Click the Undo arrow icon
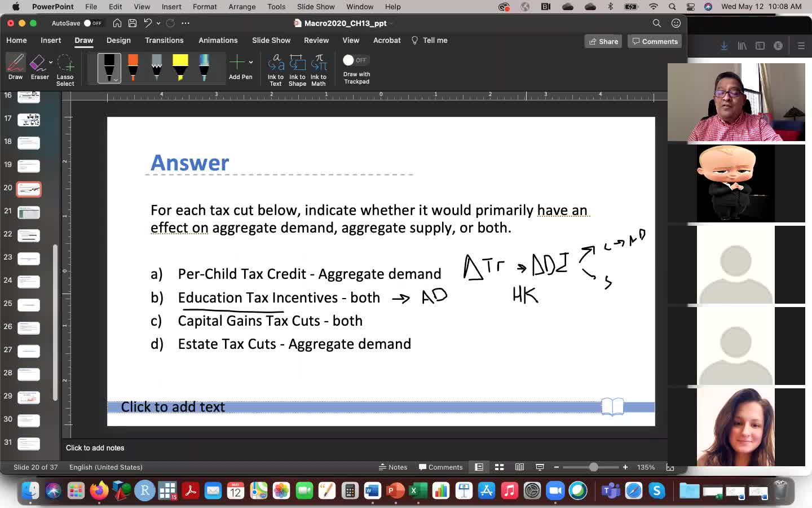Viewport: 812px width, 508px height. tap(148, 23)
